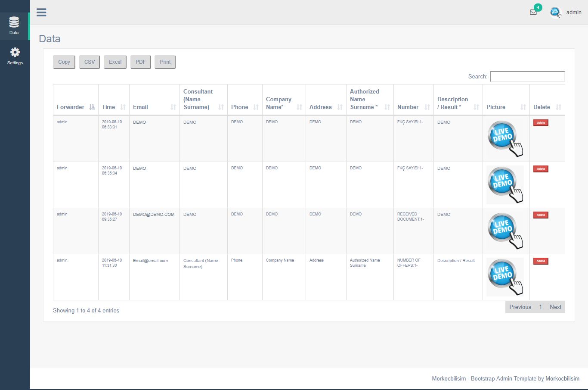
Task: Export table as CSV
Action: pyautogui.click(x=90, y=62)
